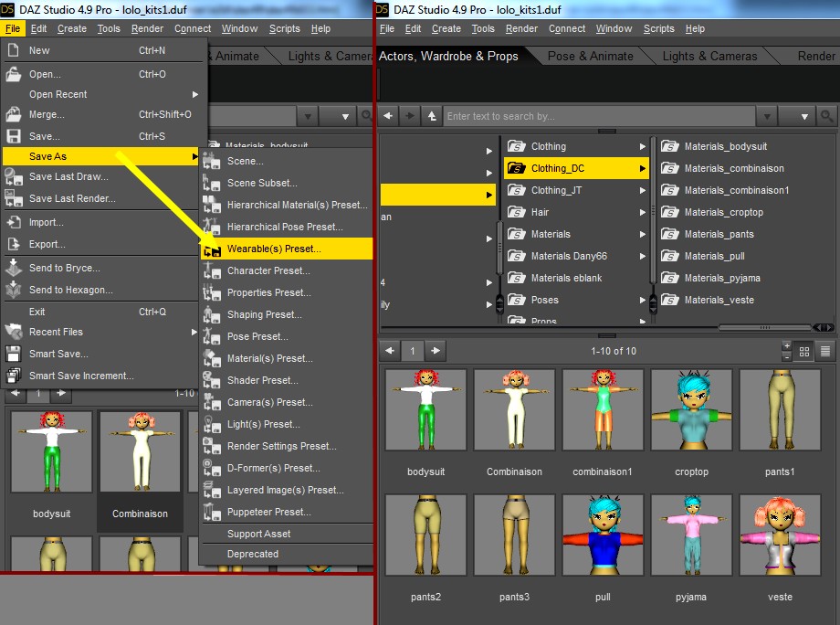Viewport: 840px width, 625px height.
Task: Click the Camera(s) Preset icon
Action: (x=212, y=403)
